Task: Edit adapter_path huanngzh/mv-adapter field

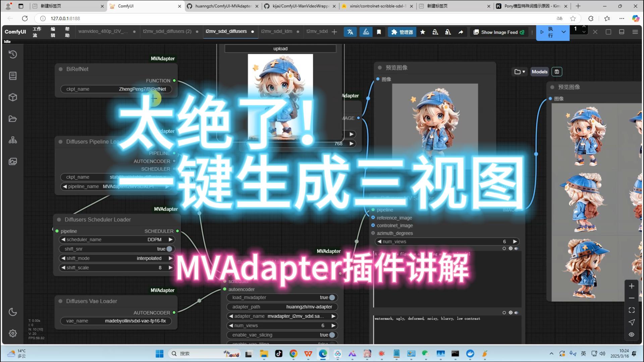Action: (282, 307)
